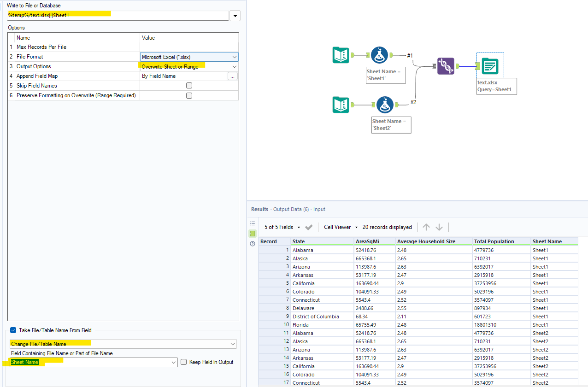The width and height of the screenshot is (588, 387).
Task: Select the top Input Data tool on canvas
Action: pyautogui.click(x=341, y=55)
